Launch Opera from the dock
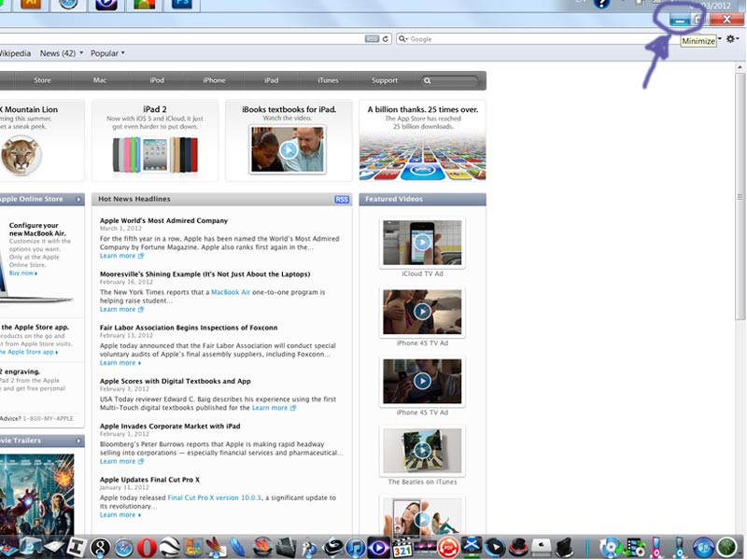The width and height of the screenshot is (747, 560). pos(147,548)
